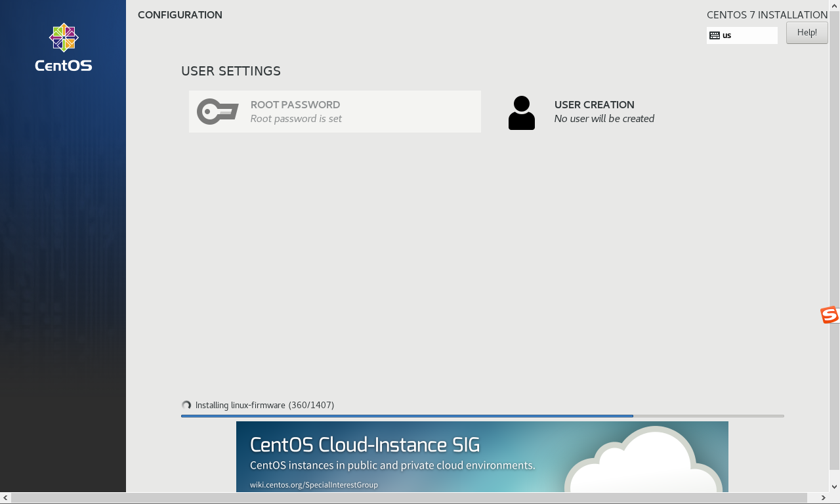Click the vertical scrollbar up arrow

tap(834, 6)
